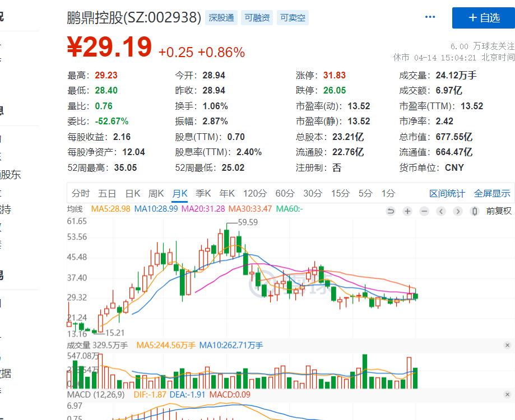The image size is (515, 420).
Task: Open the 区间统计 link
Action: point(447,193)
